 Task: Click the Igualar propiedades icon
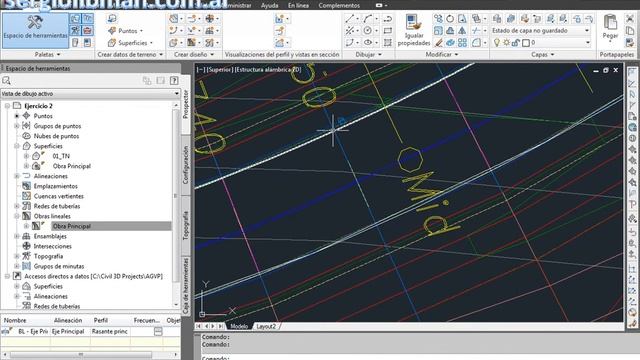pyautogui.click(x=414, y=31)
